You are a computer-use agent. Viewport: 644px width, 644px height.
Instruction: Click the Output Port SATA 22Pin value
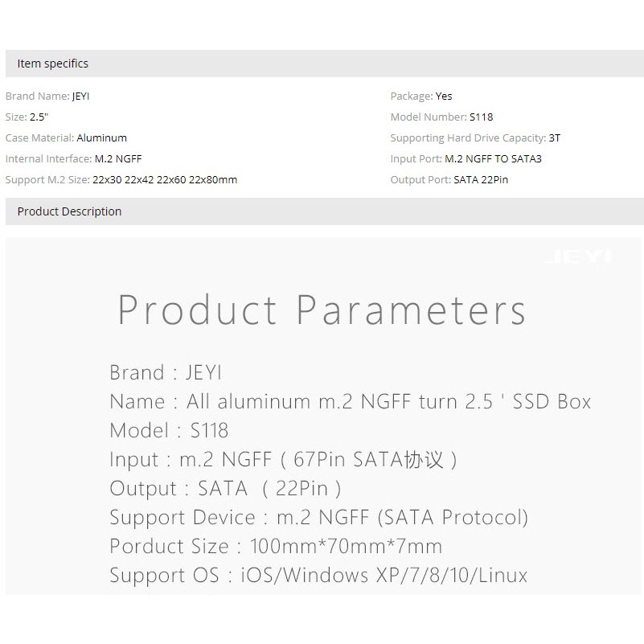tap(481, 180)
